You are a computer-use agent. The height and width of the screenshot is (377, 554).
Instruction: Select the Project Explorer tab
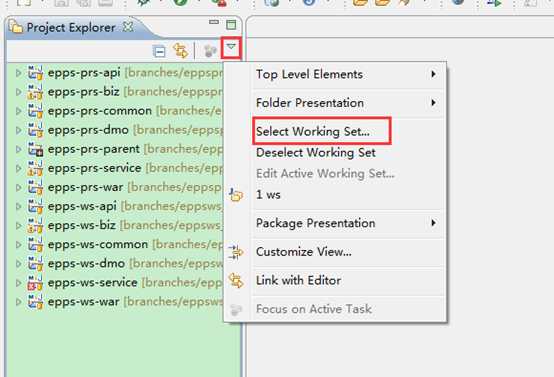pyautogui.click(x=71, y=27)
